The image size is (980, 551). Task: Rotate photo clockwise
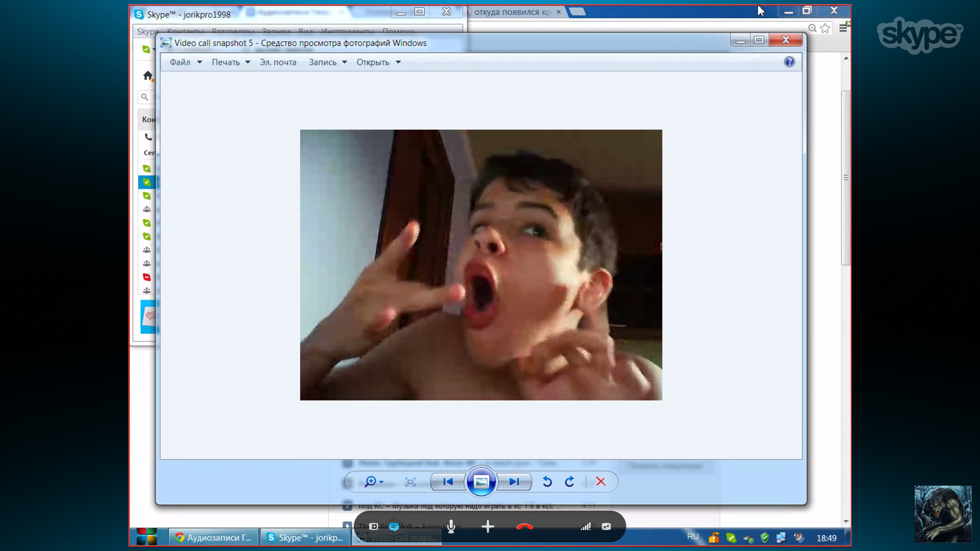(570, 482)
